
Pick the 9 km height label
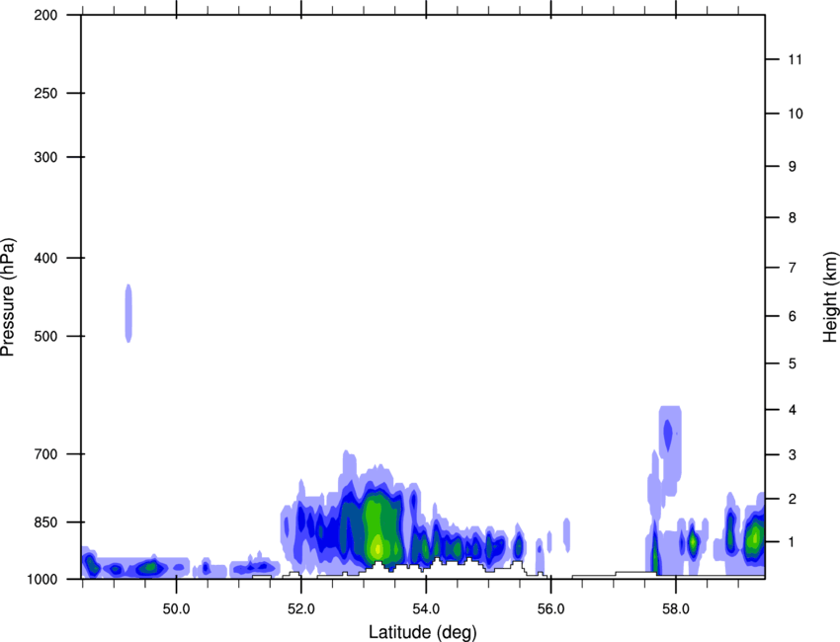[x=793, y=167]
